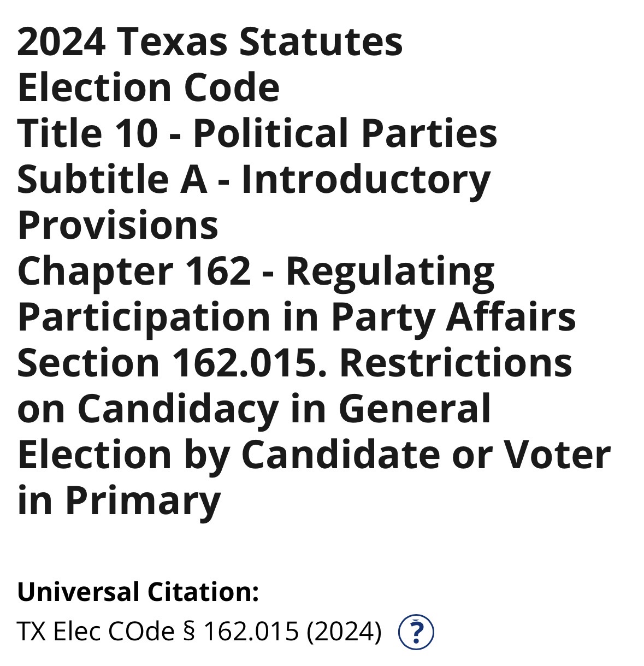Click "Chapter 162" in the heading
This screenshot has height=666, width=644.
(x=134, y=271)
